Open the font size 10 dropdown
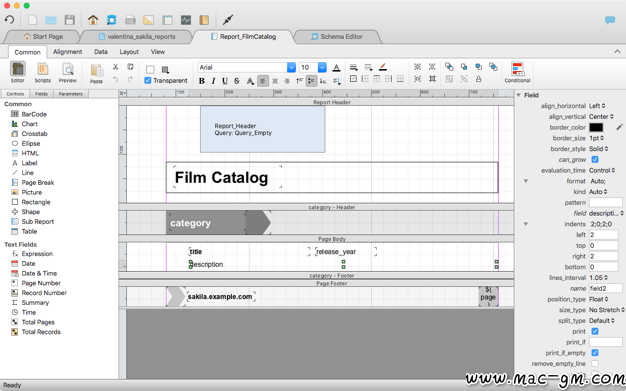The image size is (626, 391). tap(322, 67)
